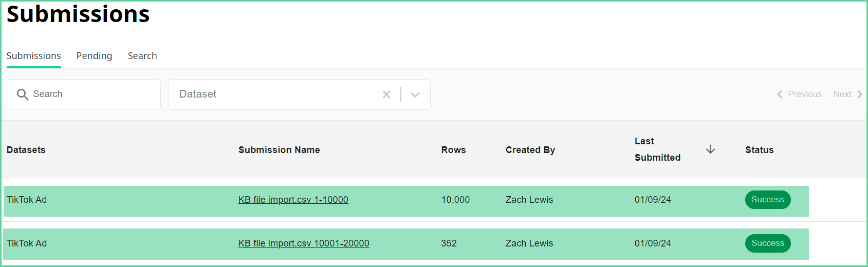Click the Previous page chevron icon

point(780,94)
